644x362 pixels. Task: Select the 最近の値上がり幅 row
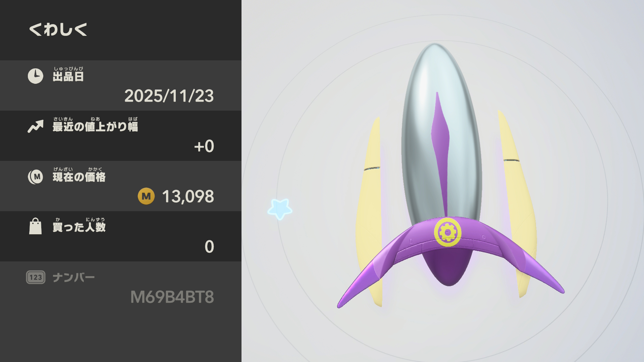121,136
